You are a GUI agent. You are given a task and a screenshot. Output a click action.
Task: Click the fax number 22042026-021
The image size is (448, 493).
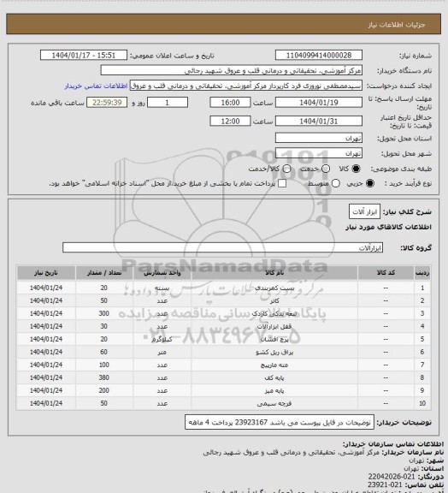point(392,477)
